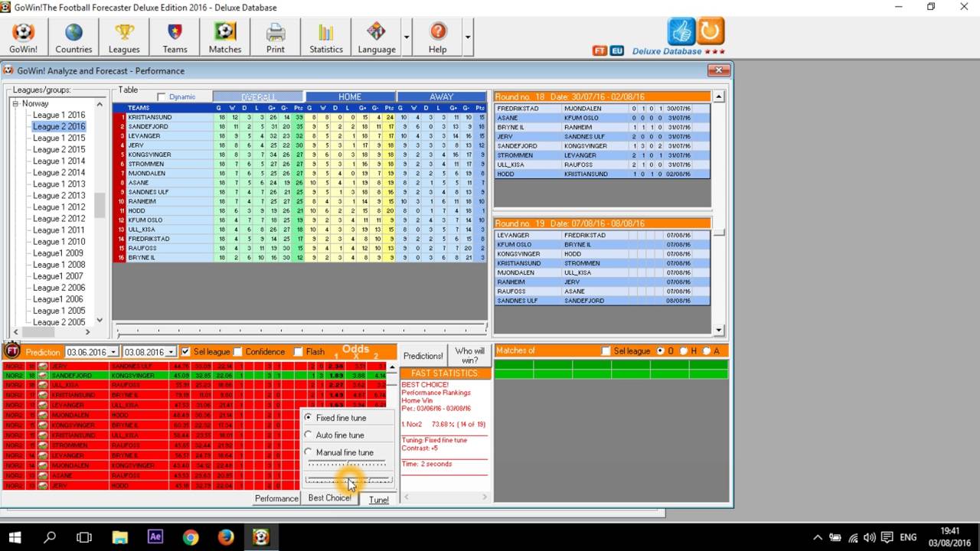The height and width of the screenshot is (551, 980).
Task: Open the Leagues trophy icon
Action: (x=124, y=38)
